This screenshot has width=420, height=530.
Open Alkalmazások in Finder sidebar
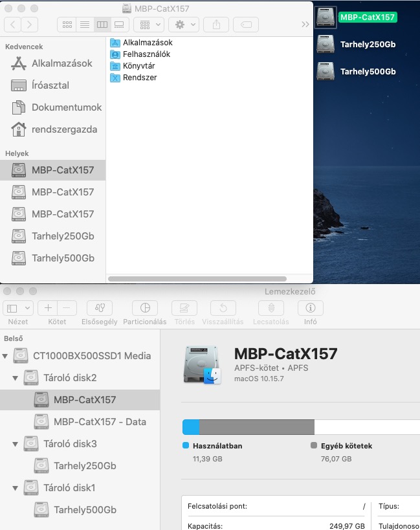52,63
